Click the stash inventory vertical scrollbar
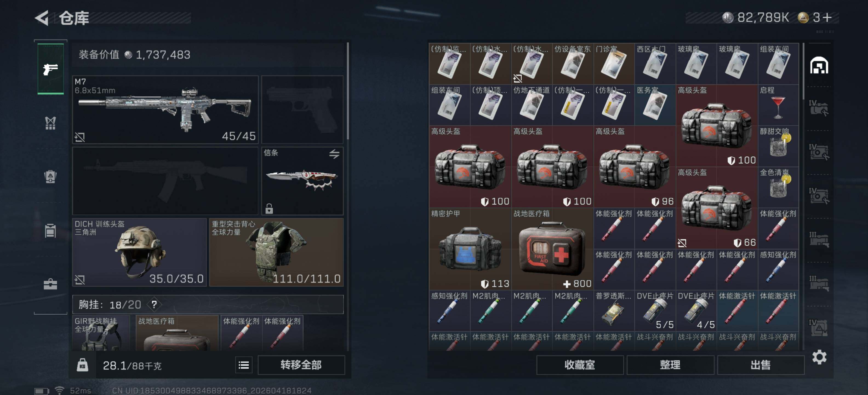868x395 pixels. pyautogui.click(x=804, y=71)
